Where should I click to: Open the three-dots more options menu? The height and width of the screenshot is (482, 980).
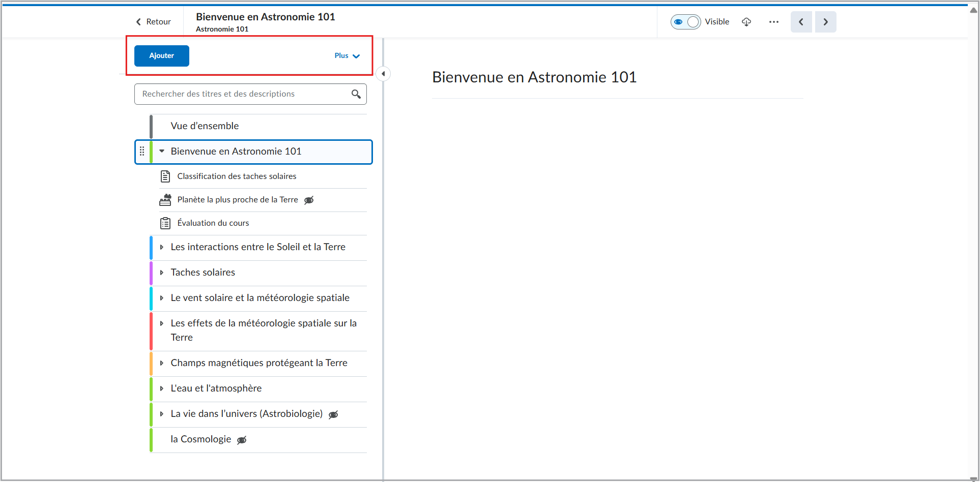(774, 22)
